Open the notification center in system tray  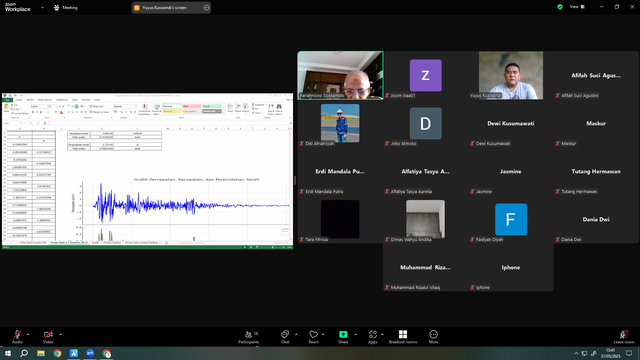coord(629,353)
